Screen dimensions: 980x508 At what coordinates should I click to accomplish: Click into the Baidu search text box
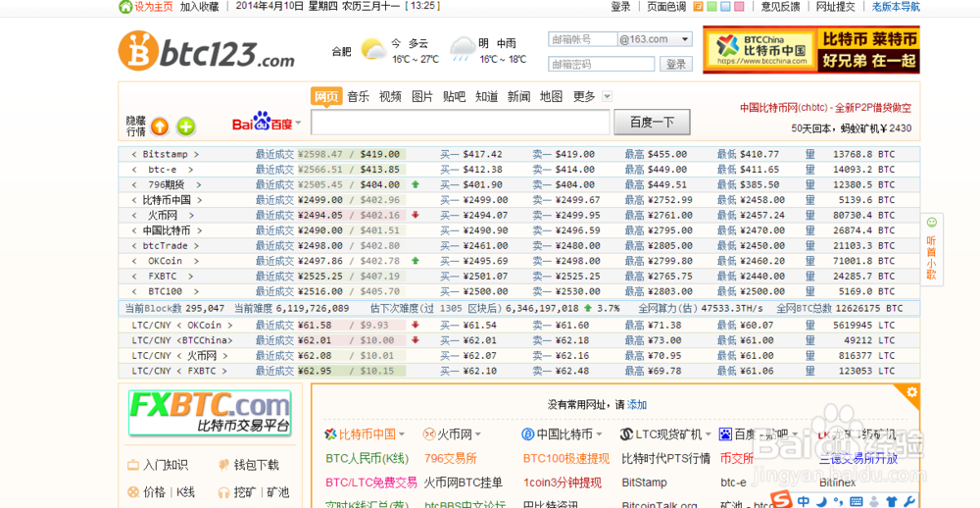point(460,122)
